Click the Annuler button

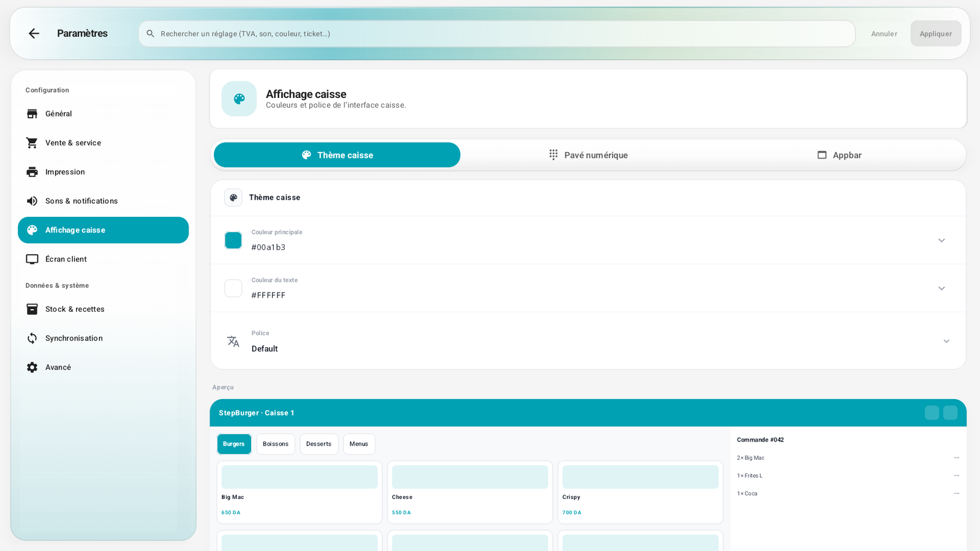click(x=884, y=34)
